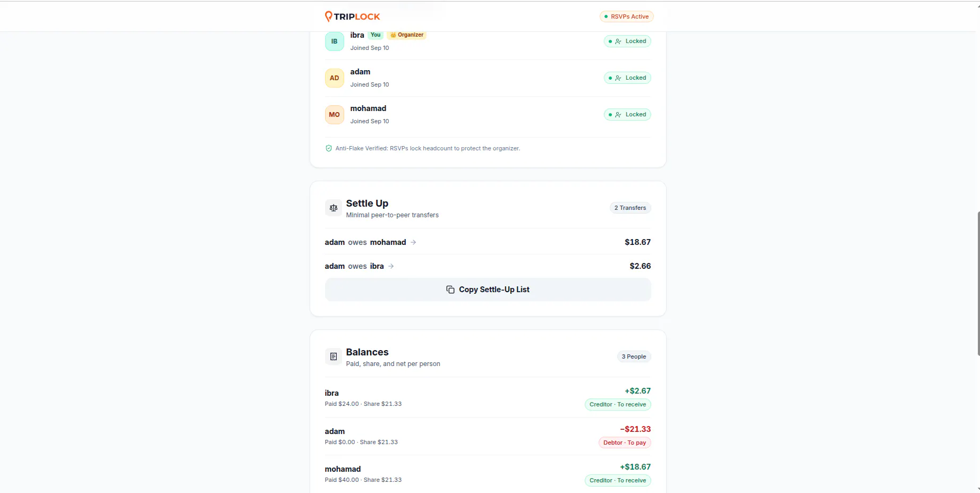The height and width of the screenshot is (493, 980).
Task: Click ibra's Locked status pill
Action: [627, 41]
